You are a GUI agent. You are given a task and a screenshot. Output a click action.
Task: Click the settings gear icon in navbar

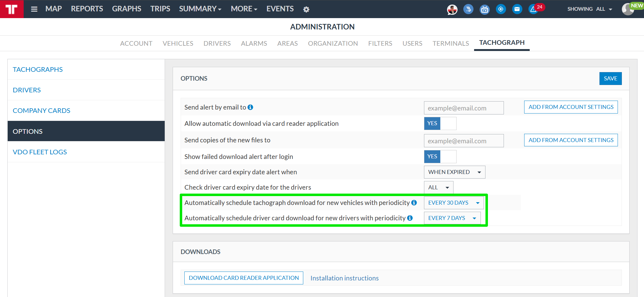(x=306, y=10)
